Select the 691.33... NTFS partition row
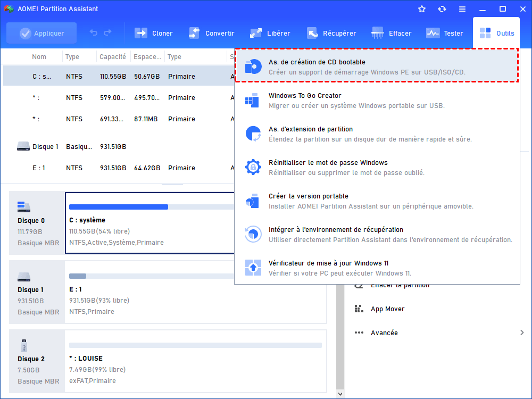 [x=119, y=119]
